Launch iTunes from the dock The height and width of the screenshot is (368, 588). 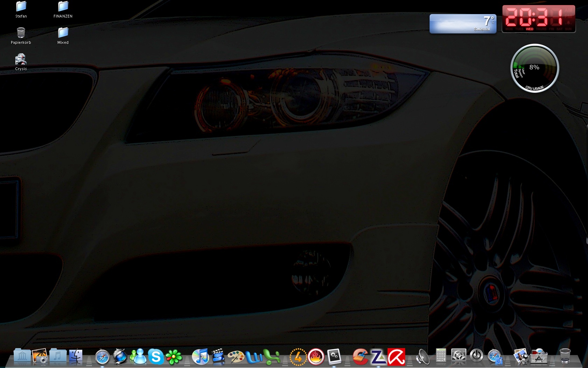(201, 357)
